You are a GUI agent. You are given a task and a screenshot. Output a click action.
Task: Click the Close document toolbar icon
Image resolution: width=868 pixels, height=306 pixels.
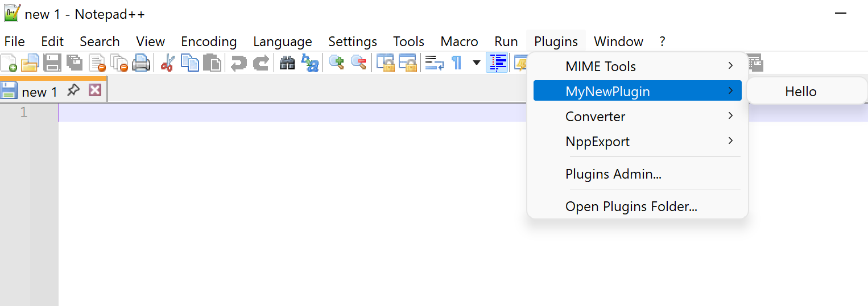97,63
